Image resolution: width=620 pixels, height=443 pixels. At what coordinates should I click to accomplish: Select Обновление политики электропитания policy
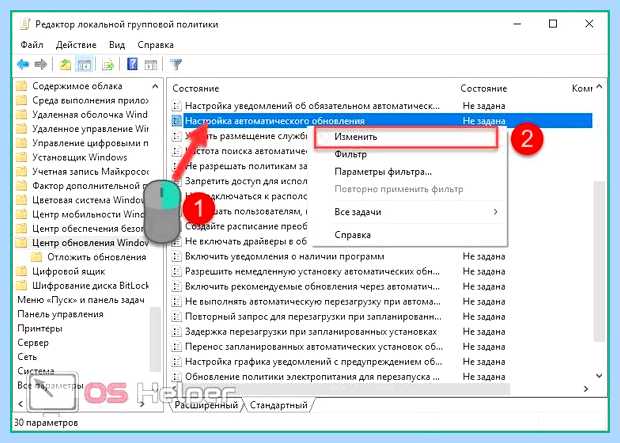(x=312, y=377)
